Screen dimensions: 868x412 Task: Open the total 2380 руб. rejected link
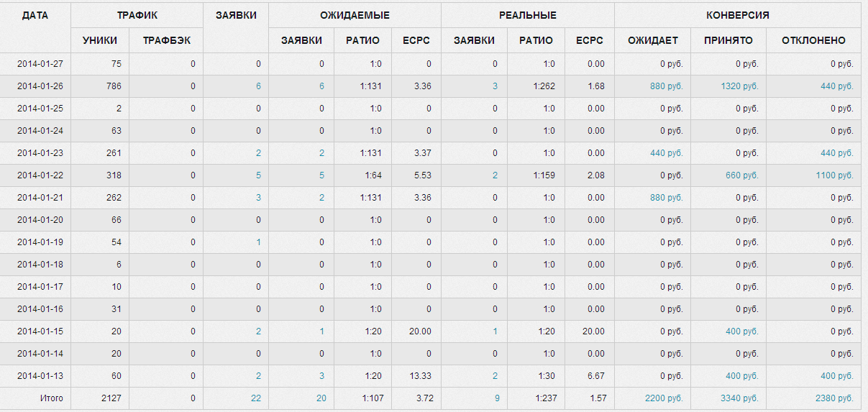[x=834, y=398]
